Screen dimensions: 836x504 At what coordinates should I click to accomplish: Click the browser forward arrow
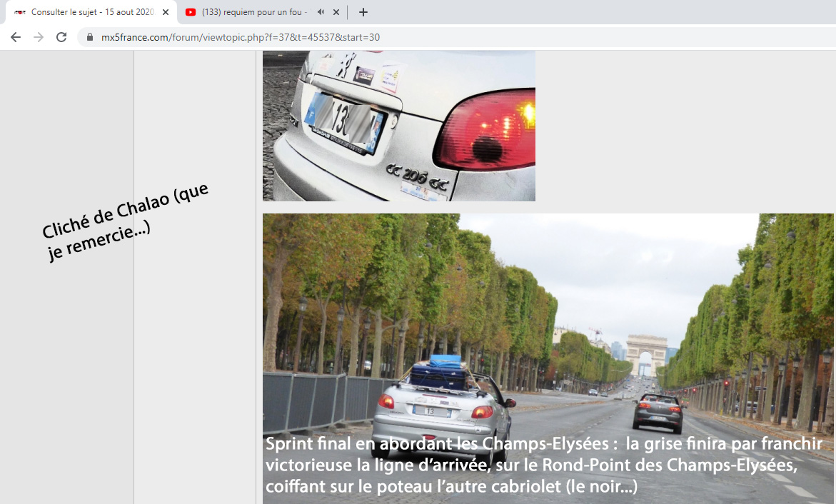point(39,37)
